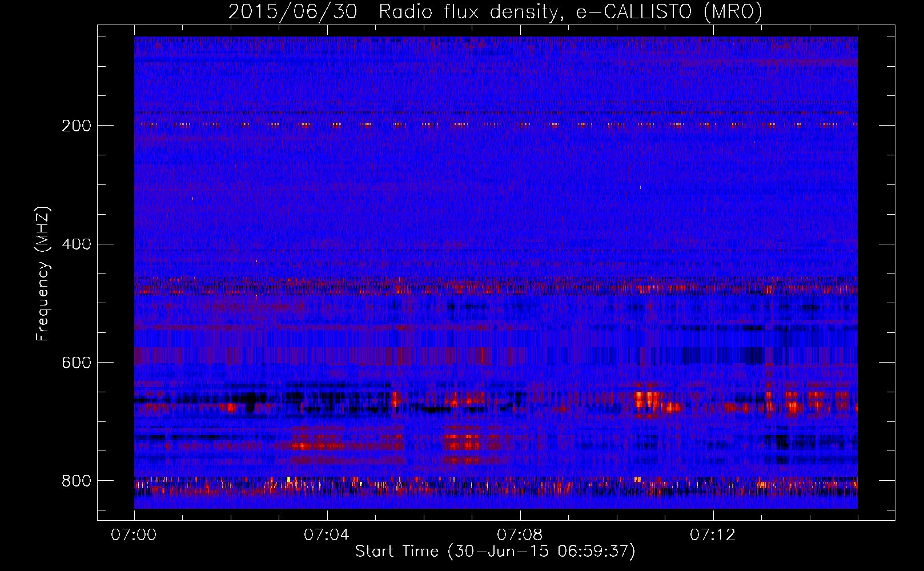Click the 600 frequency tick label
This screenshot has width=924, height=571.
(76, 363)
